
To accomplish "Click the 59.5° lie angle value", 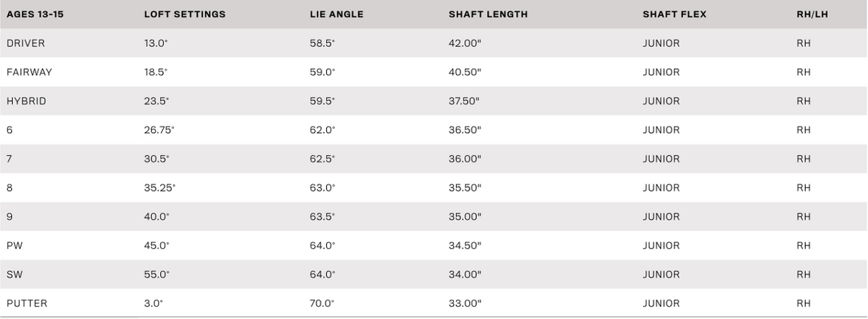I will click(x=322, y=102).
